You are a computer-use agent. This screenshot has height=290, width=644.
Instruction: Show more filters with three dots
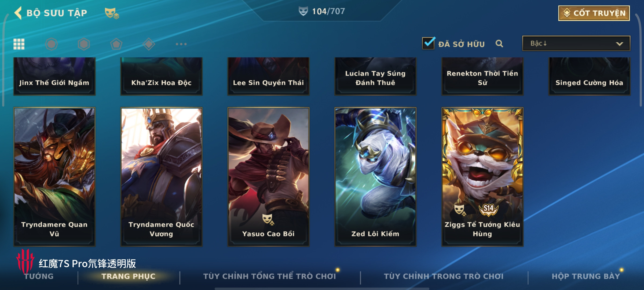click(181, 44)
